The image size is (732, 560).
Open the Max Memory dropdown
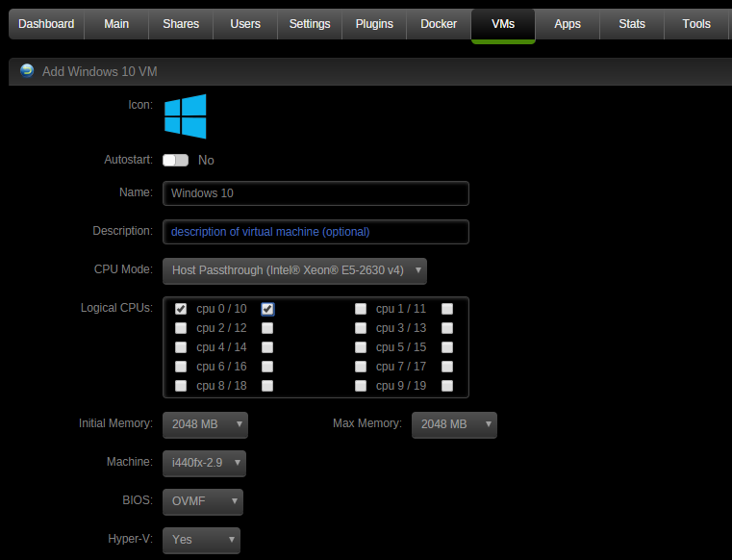[x=454, y=424]
